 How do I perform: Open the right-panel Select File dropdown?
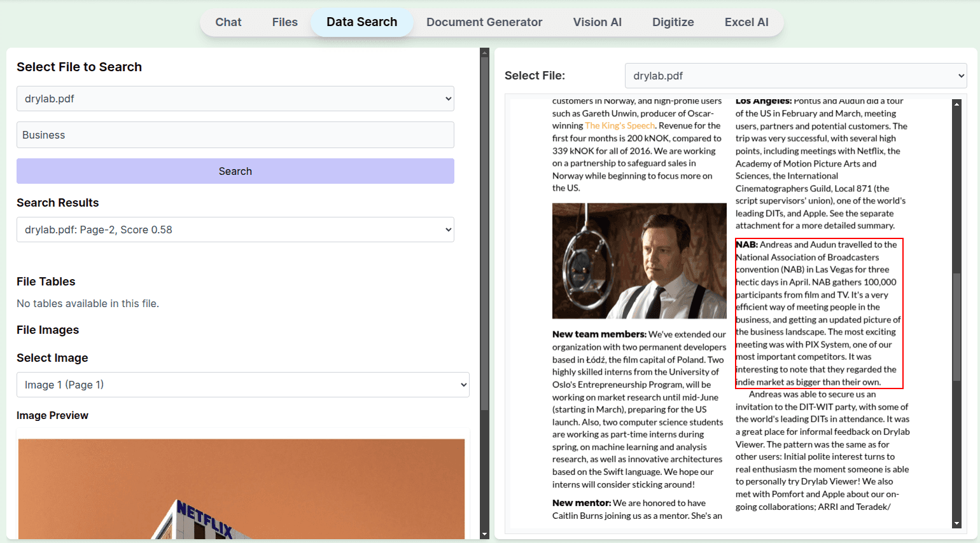[795, 76]
